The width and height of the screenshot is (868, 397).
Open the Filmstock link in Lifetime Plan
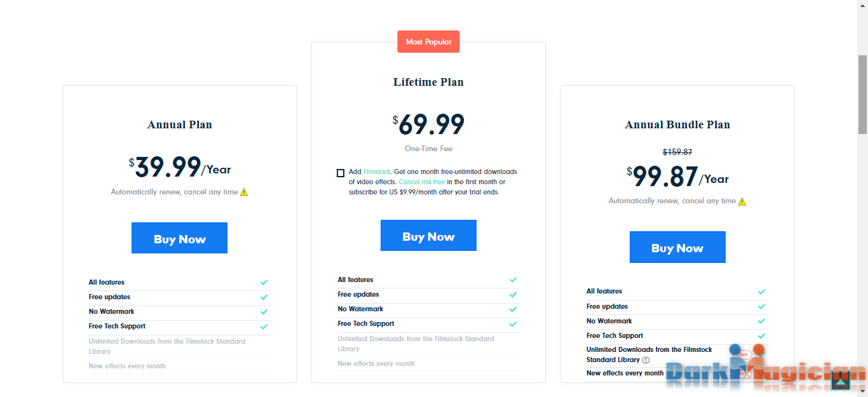(x=376, y=172)
